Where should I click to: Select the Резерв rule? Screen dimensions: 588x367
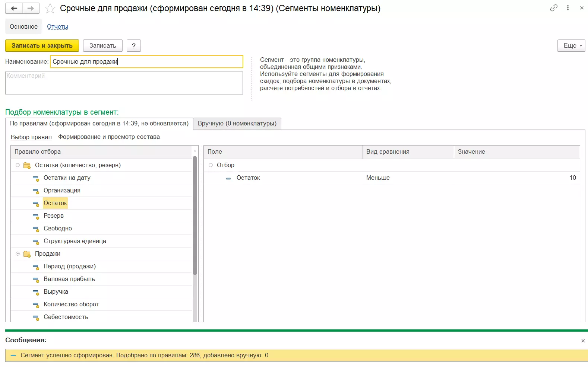(54, 216)
